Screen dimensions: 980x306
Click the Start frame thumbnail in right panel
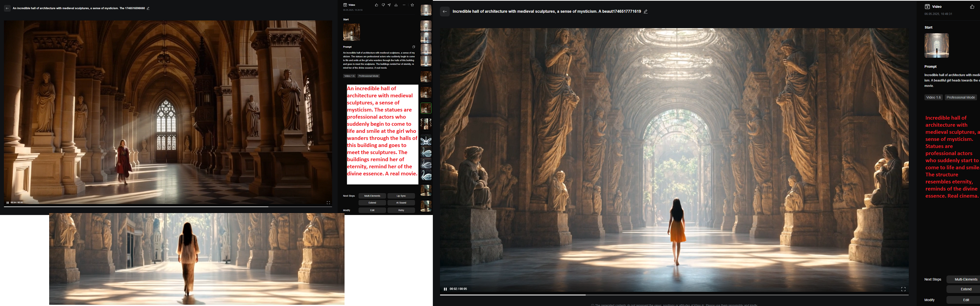[936, 46]
